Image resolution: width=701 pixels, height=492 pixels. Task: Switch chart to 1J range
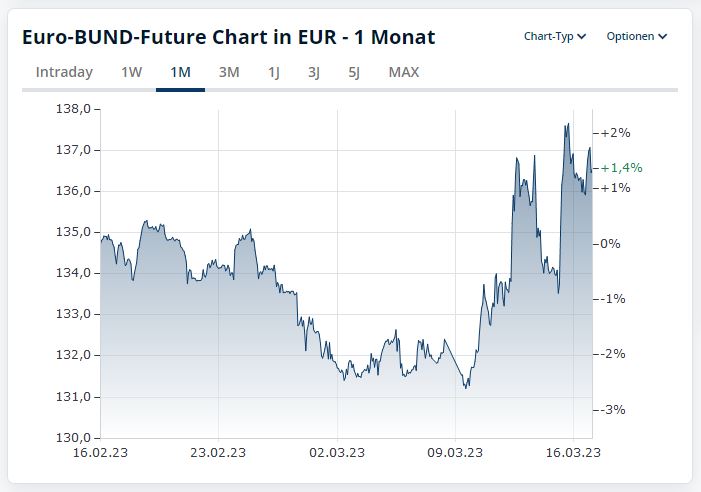click(x=273, y=72)
